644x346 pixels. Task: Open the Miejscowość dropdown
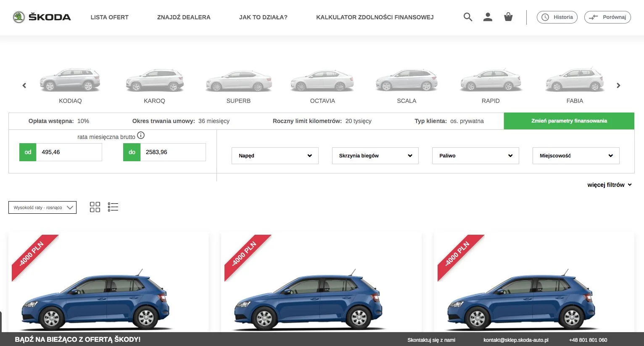pyautogui.click(x=576, y=156)
